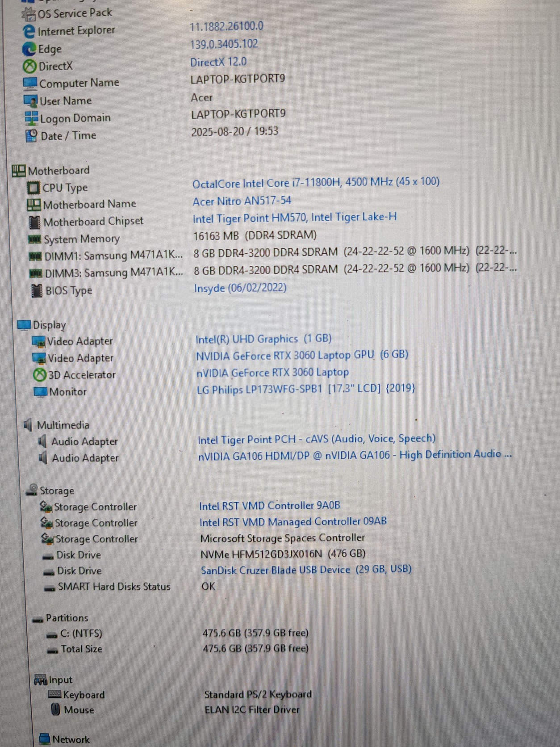Image resolution: width=560 pixels, height=747 pixels.
Task: Click the Edge browser icon
Action: pyautogui.click(x=29, y=49)
